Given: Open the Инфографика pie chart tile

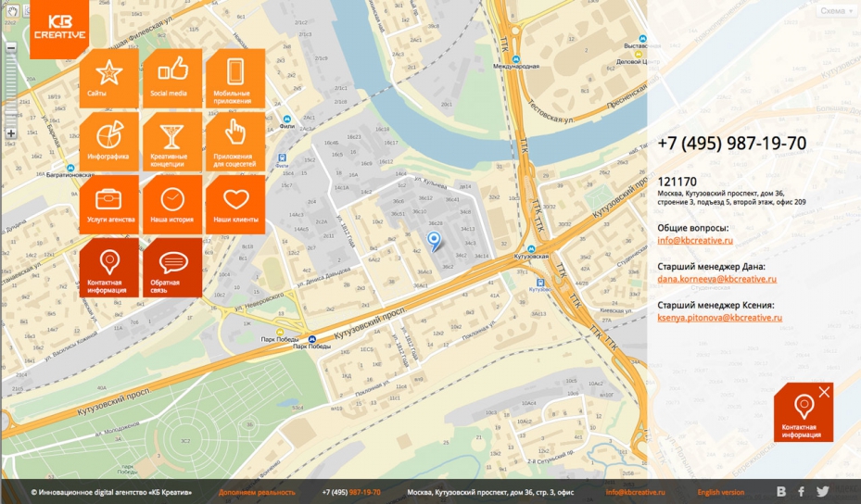Looking at the screenshot, I should click(x=108, y=141).
